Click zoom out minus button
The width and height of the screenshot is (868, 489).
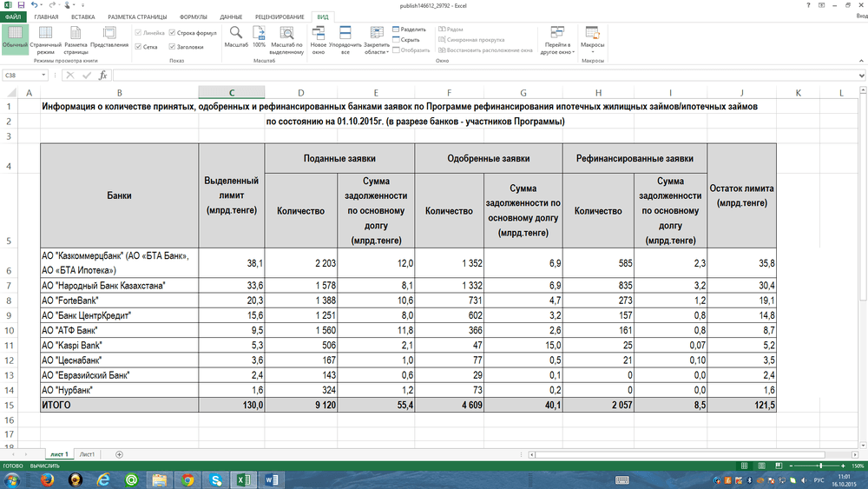(x=791, y=466)
